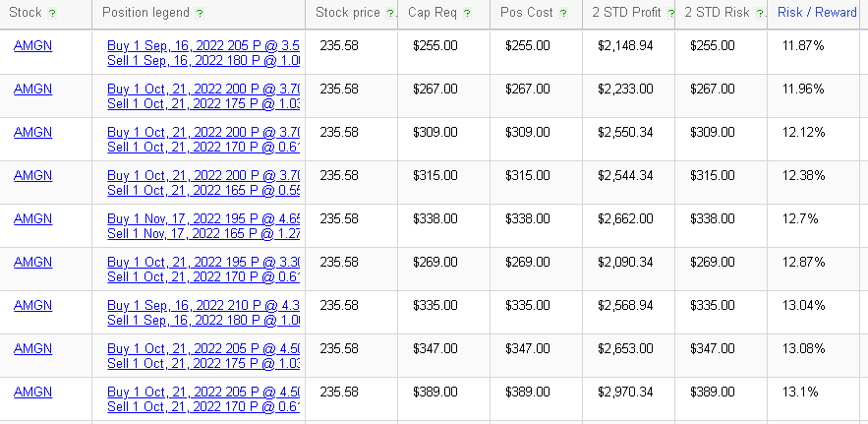Open AMGN stock link in first row

click(x=32, y=45)
